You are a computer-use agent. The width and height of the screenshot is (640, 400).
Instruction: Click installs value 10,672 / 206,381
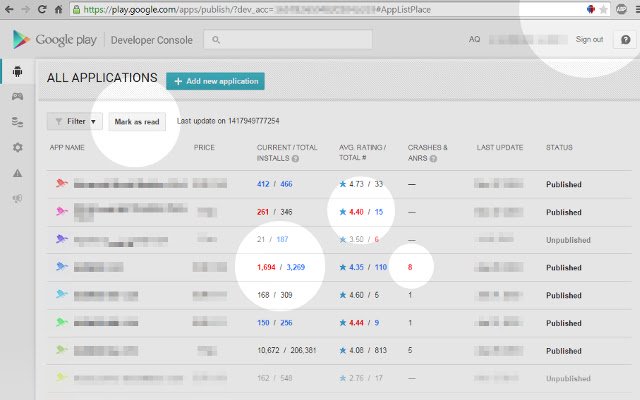pos(287,350)
